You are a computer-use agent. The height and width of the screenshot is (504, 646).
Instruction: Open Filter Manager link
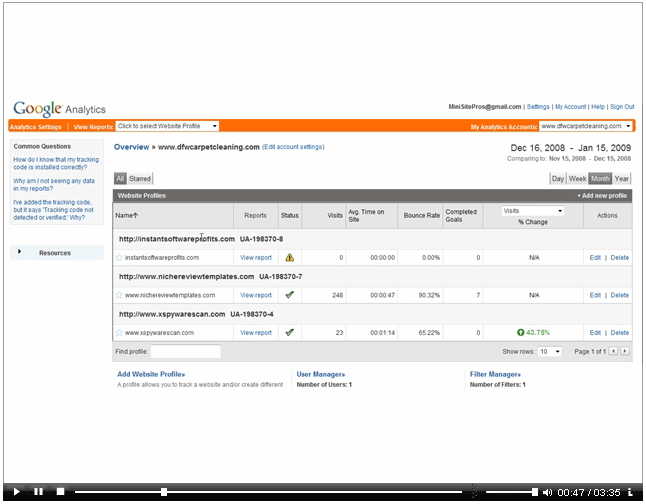[x=495, y=374]
